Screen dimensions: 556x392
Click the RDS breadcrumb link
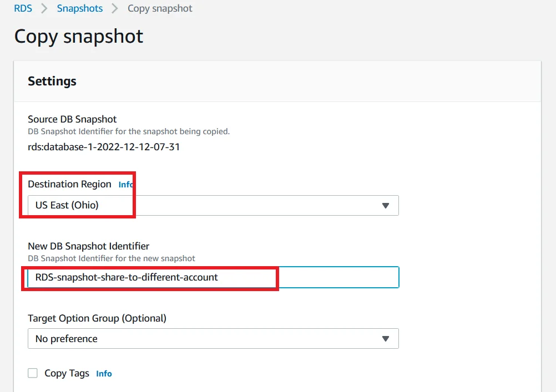pyautogui.click(x=23, y=8)
